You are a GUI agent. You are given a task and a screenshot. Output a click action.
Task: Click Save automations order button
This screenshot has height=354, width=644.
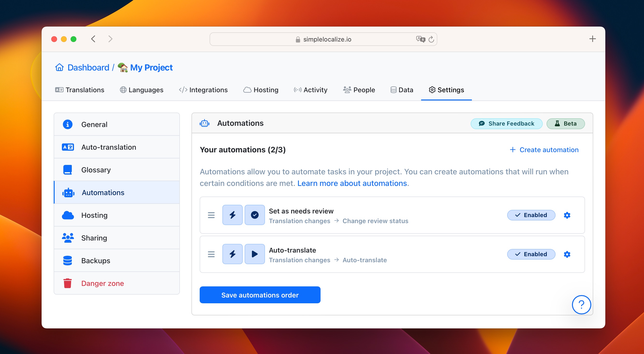pyautogui.click(x=260, y=295)
